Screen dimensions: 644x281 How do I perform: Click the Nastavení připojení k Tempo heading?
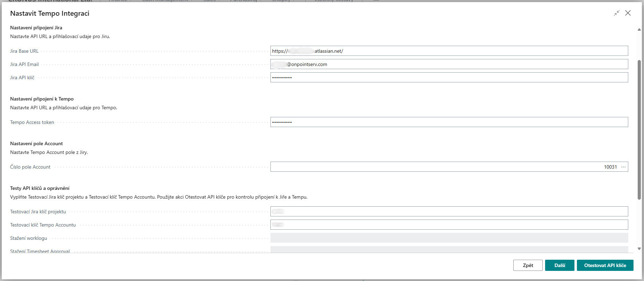[42, 99]
